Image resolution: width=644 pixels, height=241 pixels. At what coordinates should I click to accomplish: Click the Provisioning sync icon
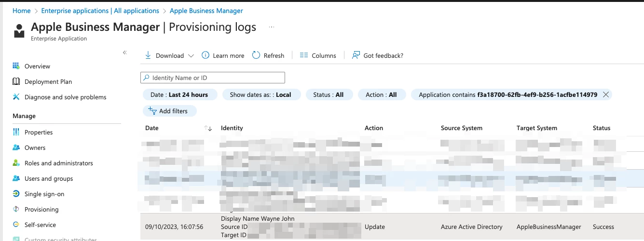16,209
